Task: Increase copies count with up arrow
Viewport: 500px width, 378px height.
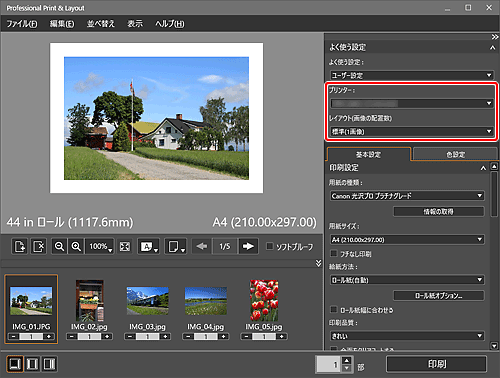Action: pos(347,360)
